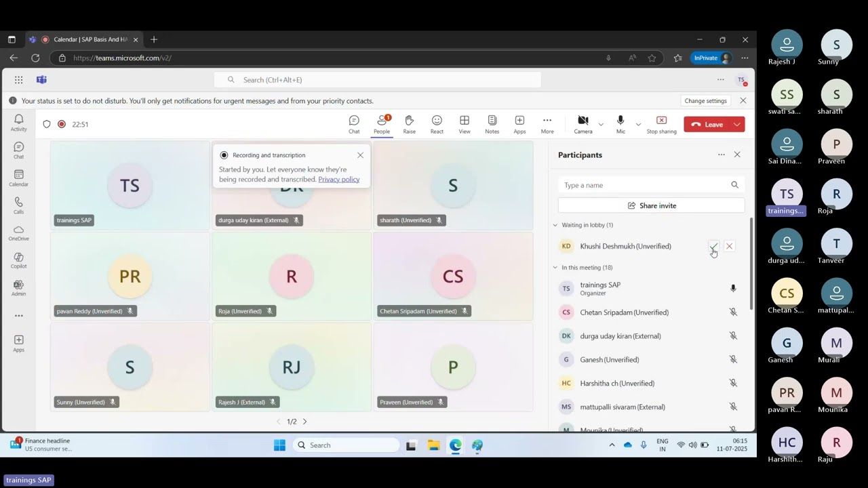This screenshot has height=488, width=868.
Task: Show hidden system tray icons
Action: point(612,445)
